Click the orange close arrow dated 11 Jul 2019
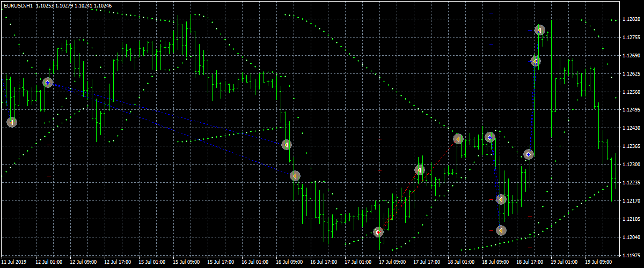644x268 pixels. (x=12, y=122)
